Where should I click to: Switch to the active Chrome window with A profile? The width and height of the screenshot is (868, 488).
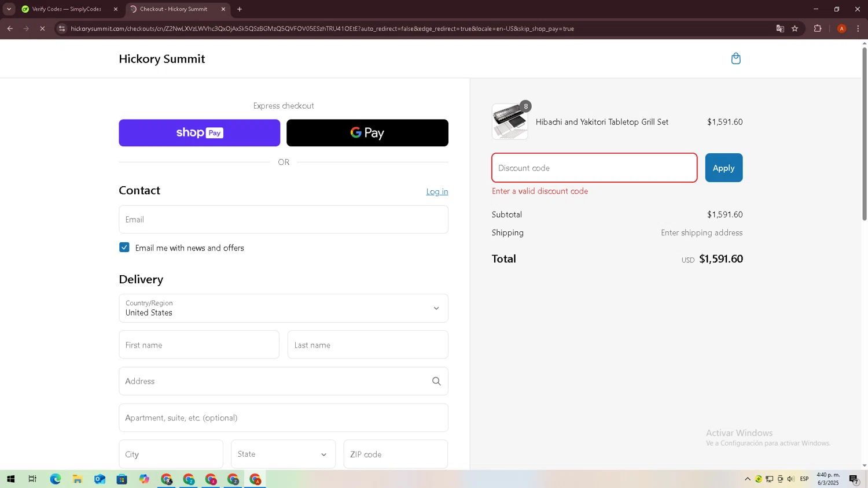point(255,479)
